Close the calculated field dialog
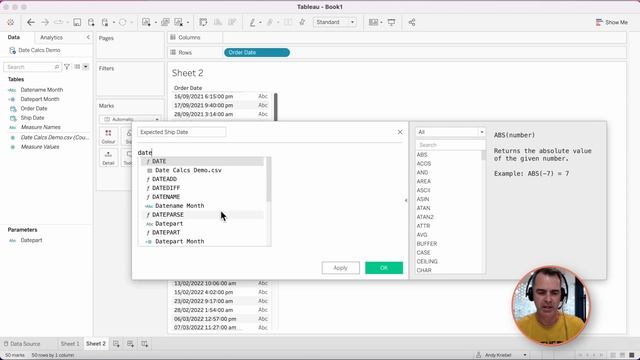Viewport: 640px width, 360px height. click(x=400, y=132)
